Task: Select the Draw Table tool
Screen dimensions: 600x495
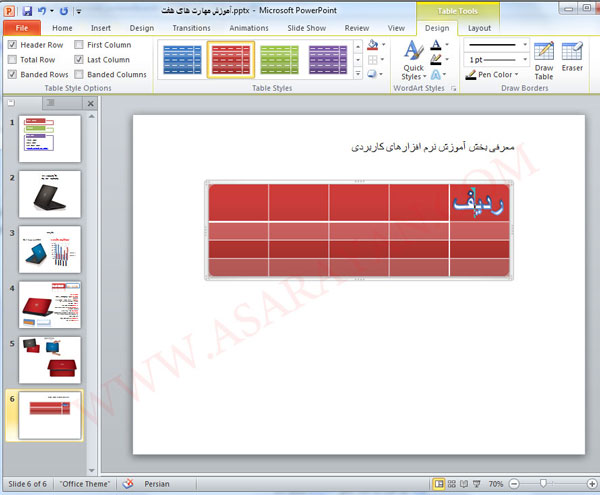Action: (x=543, y=60)
